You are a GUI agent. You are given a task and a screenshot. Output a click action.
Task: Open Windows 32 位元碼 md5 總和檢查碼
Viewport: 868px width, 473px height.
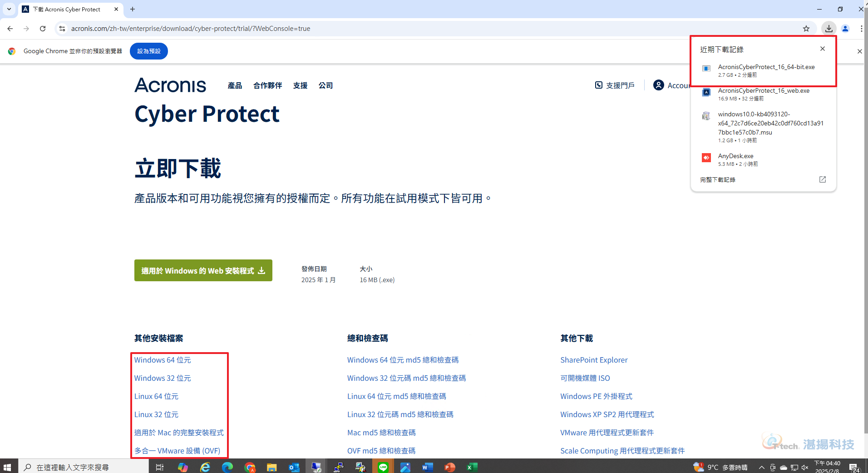tap(407, 378)
